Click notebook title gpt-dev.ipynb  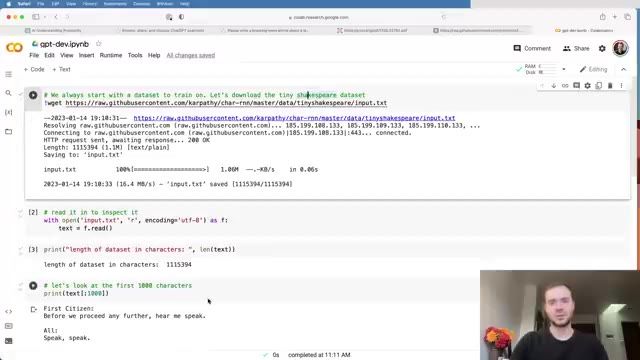coord(64,44)
